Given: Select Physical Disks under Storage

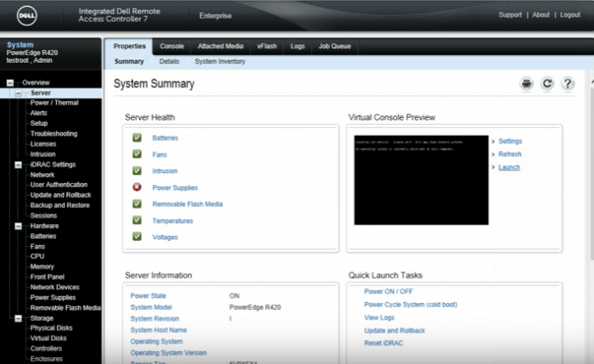Looking at the screenshot, I should click(x=51, y=328).
